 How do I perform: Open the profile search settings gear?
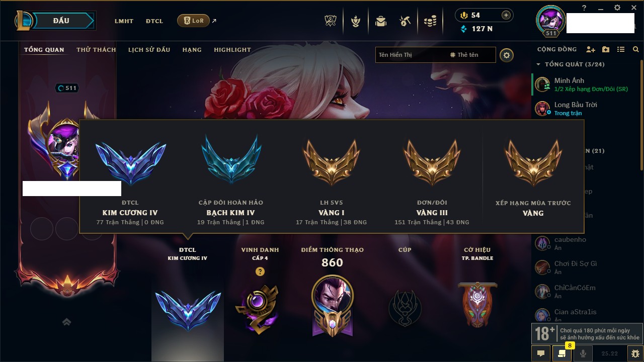[507, 55]
